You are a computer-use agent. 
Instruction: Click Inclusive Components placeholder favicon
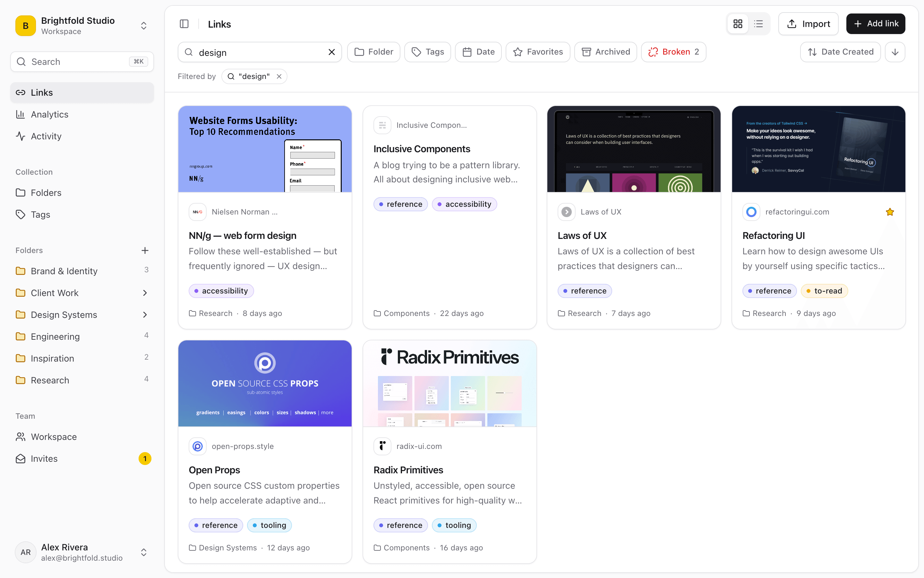(382, 125)
